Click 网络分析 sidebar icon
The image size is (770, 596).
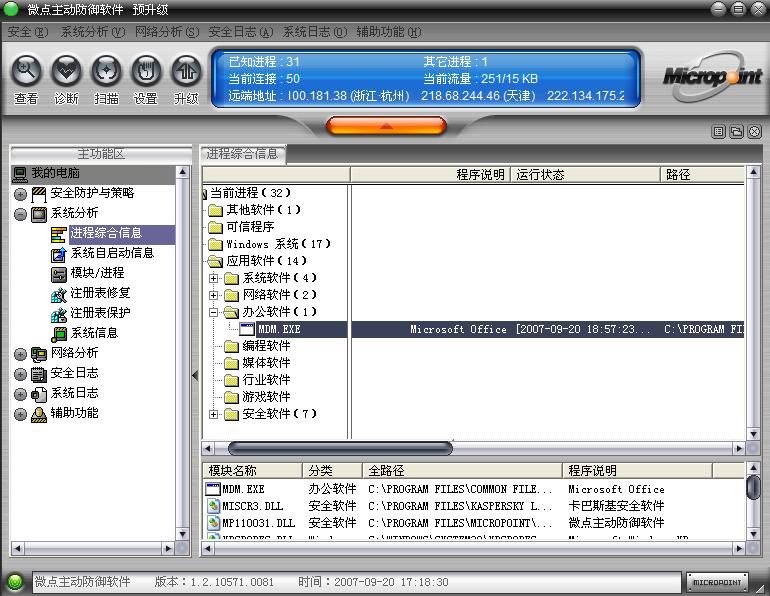pos(39,354)
